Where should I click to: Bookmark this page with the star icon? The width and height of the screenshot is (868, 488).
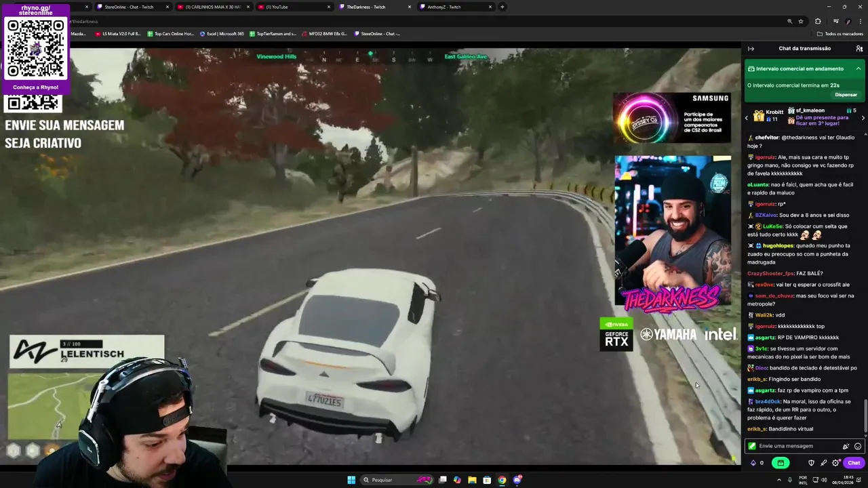point(801,21)
